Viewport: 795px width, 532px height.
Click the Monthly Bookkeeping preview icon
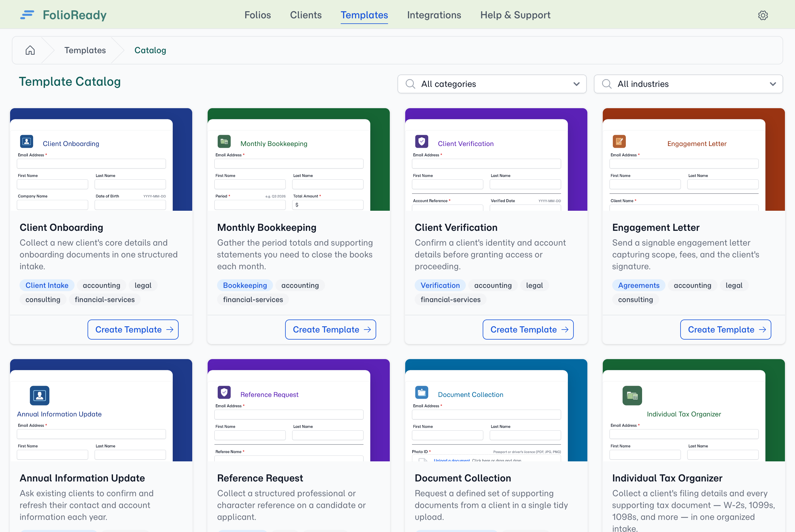(x=224, y=142)
